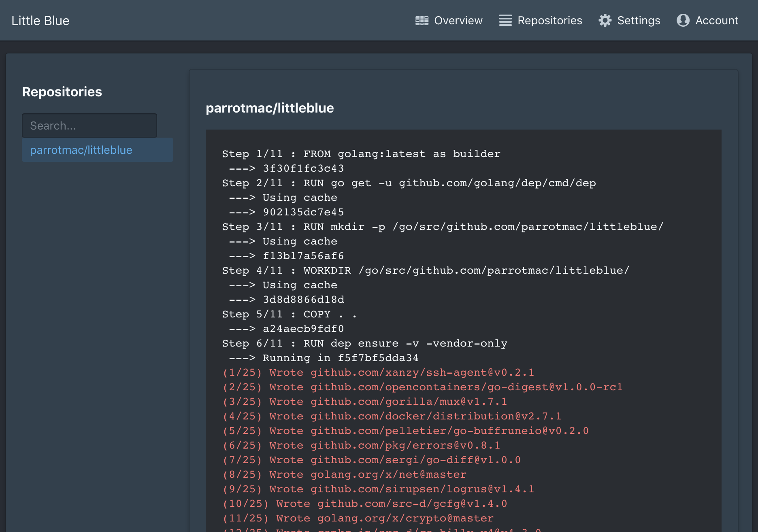
Task: Click log line 'Step 3/11 : RUN mkdir -p'
Action: pos(443,227)
